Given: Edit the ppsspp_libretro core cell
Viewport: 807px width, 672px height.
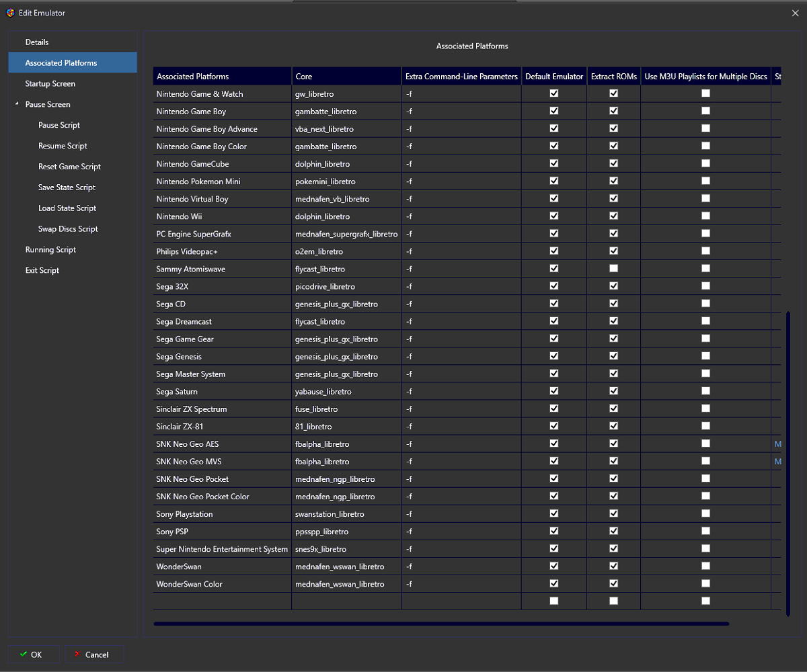Looking at the screenshot, I should click(346, 532).
